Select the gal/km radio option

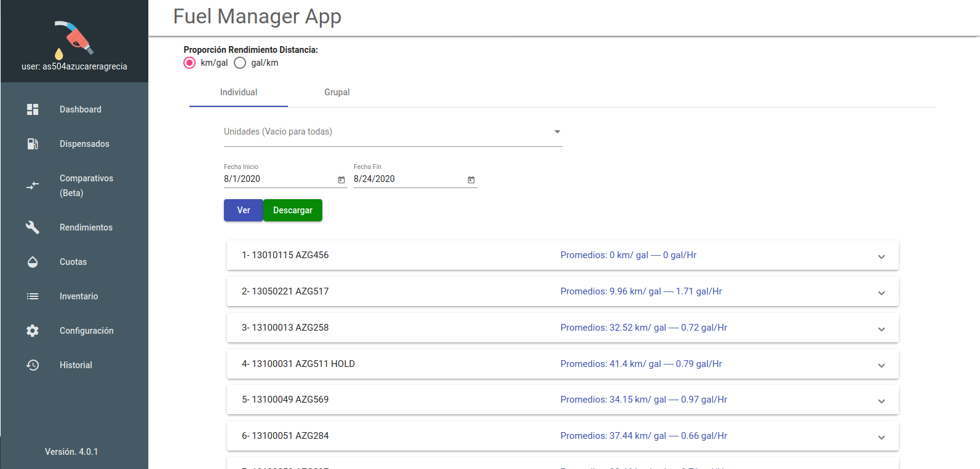pos(240,63)
